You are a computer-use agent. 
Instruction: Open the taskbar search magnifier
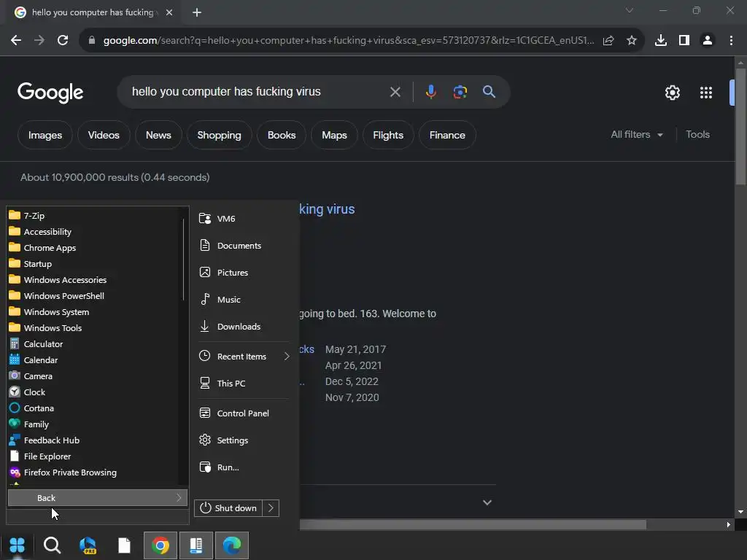[52, 545]
